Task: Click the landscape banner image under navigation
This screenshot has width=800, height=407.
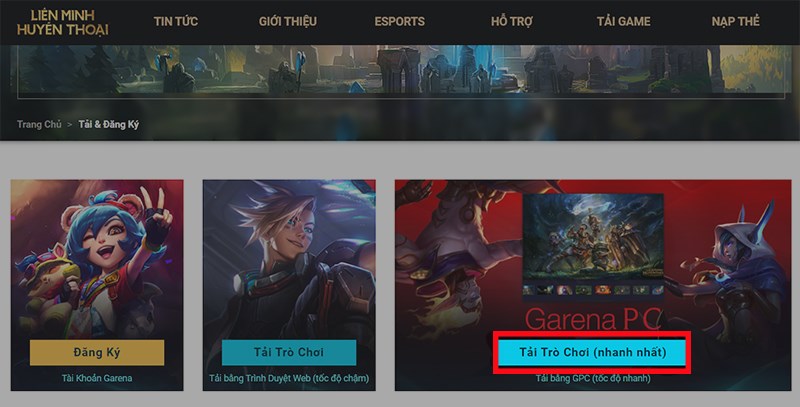Action: tap(401, 71)
